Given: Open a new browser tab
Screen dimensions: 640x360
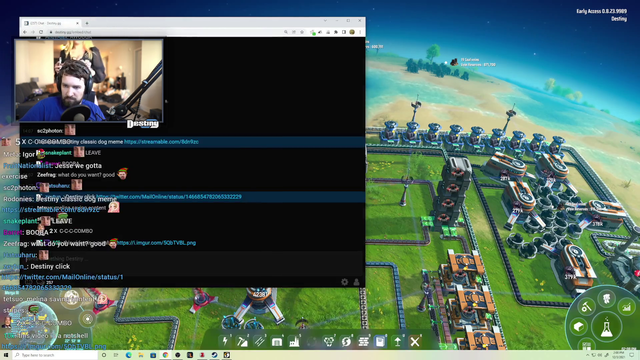Looking at the screenshot, I should point(87,23).
